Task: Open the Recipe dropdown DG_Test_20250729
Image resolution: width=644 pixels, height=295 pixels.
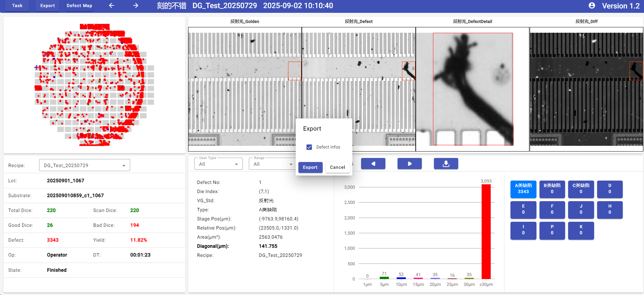Action: 84,165
